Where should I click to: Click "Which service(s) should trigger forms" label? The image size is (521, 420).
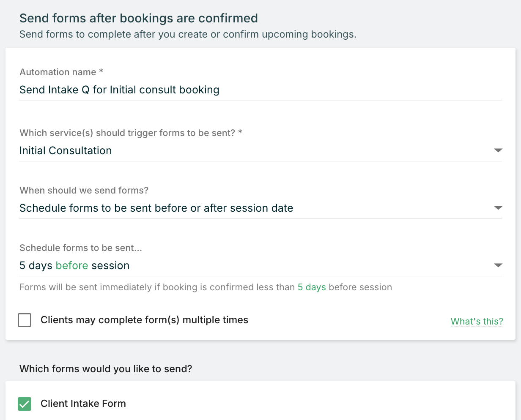tap(131, 133)
